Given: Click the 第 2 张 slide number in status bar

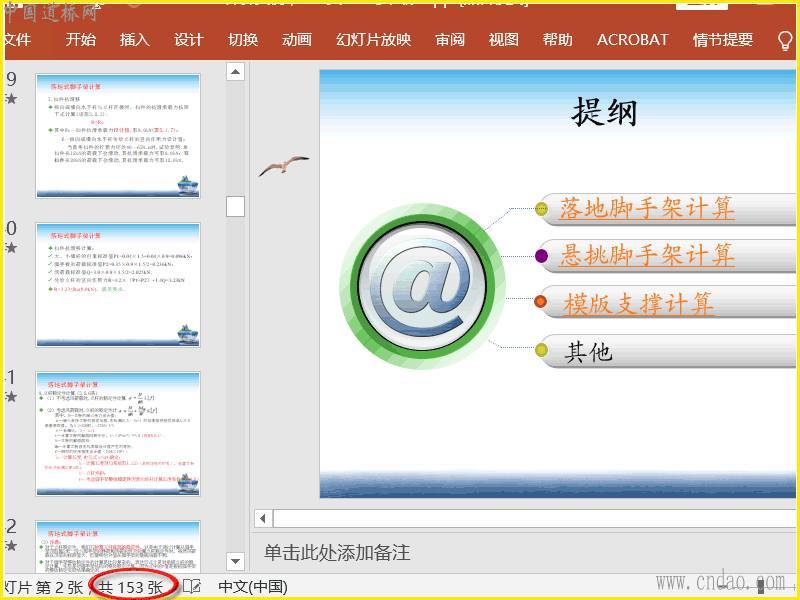Looking at the screenshot, I should (x=59, y=587).
